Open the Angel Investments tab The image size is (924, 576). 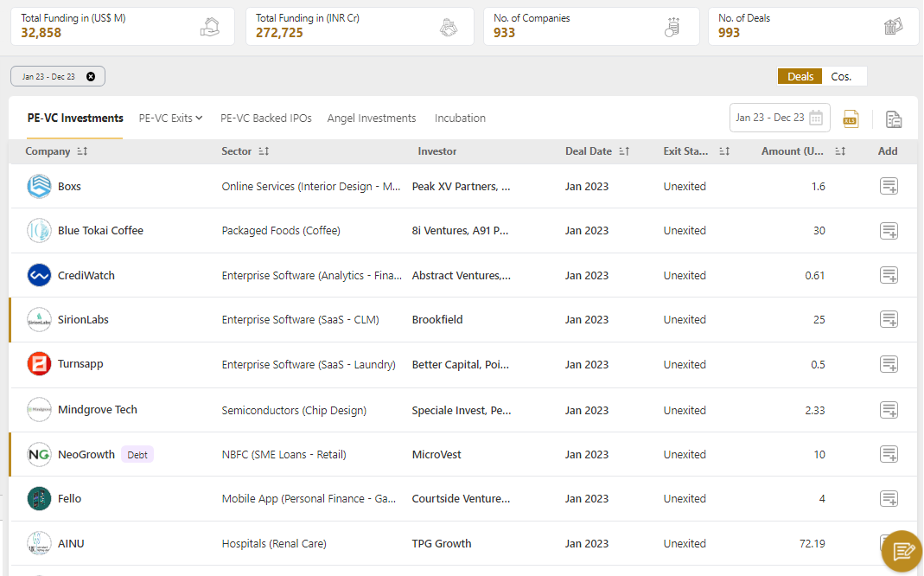(x=372, y=118)
